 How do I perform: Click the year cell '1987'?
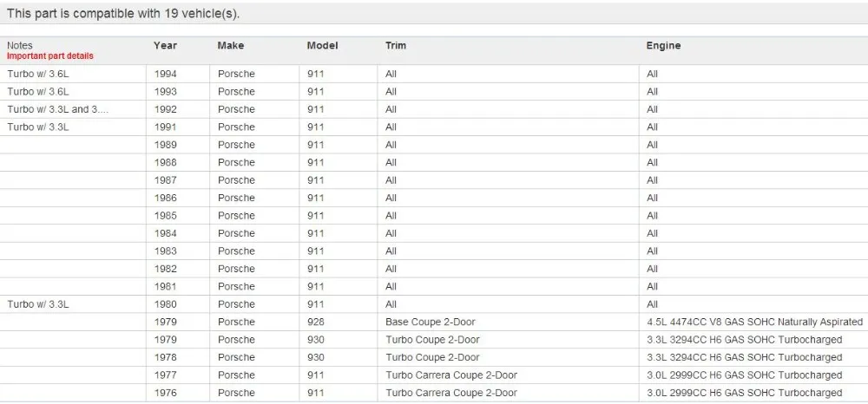click(x=165, y=180)
